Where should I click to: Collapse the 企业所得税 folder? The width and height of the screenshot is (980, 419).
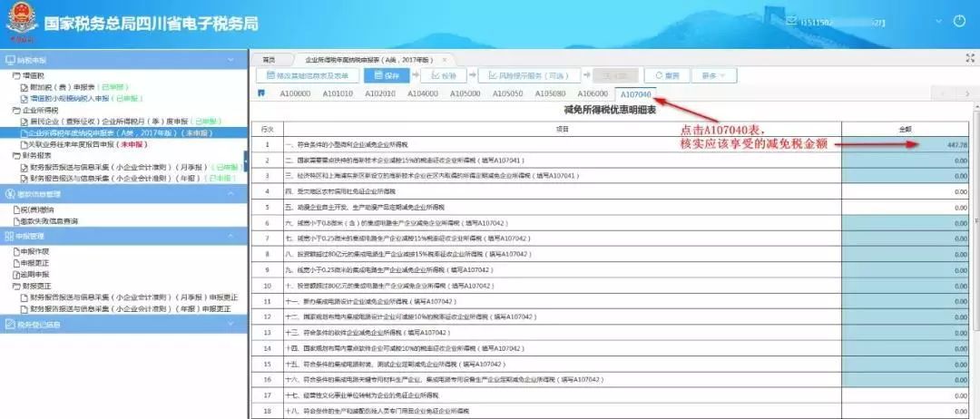click(x=16, y=110)
